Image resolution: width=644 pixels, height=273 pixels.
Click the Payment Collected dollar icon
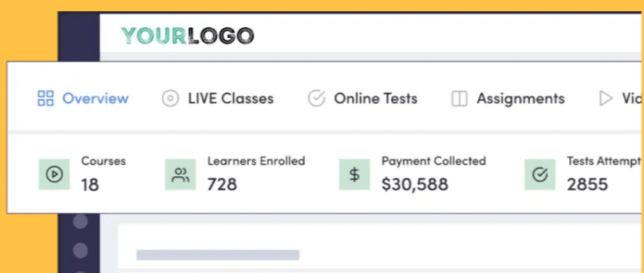[x=355, y=174]
